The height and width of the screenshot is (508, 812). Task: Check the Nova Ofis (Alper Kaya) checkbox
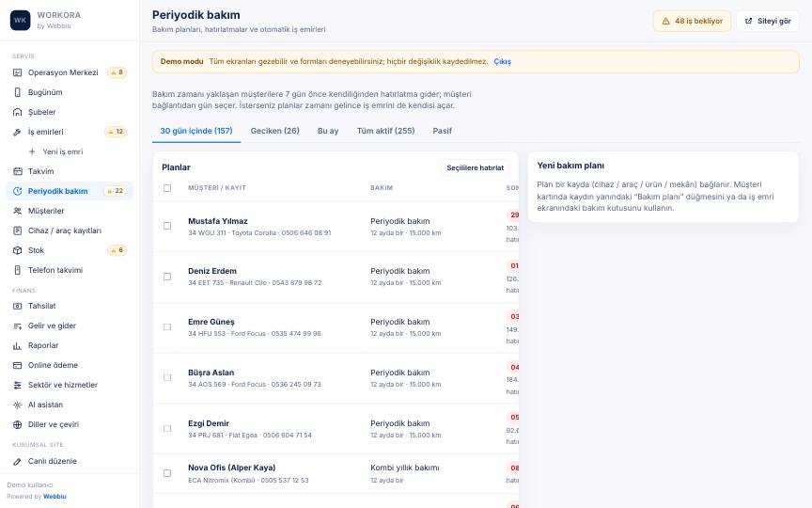pyautogui.click(x=167, y=473)
